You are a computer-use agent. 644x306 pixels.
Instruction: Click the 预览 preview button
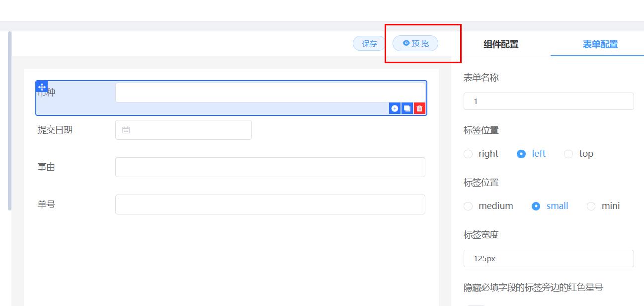click(x=415, y=43)
